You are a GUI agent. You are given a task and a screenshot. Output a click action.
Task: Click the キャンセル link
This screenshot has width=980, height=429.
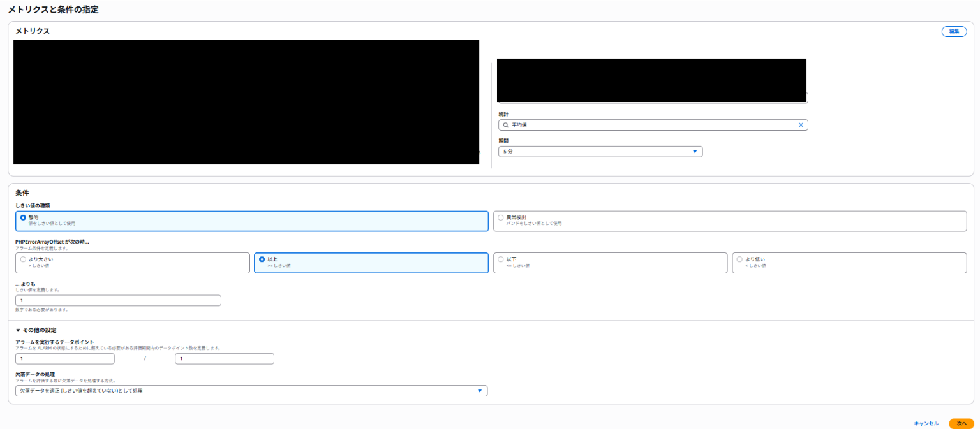[926, 423]
